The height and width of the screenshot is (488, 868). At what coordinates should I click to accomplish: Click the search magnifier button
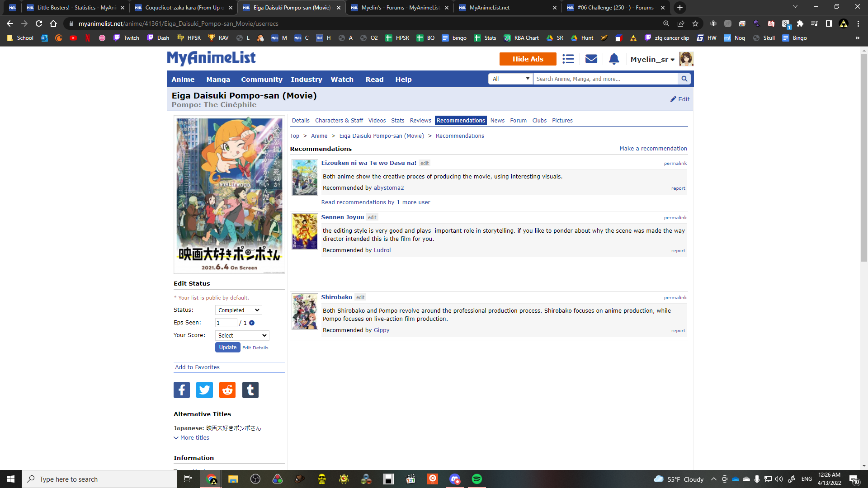(x=684, y=79)
